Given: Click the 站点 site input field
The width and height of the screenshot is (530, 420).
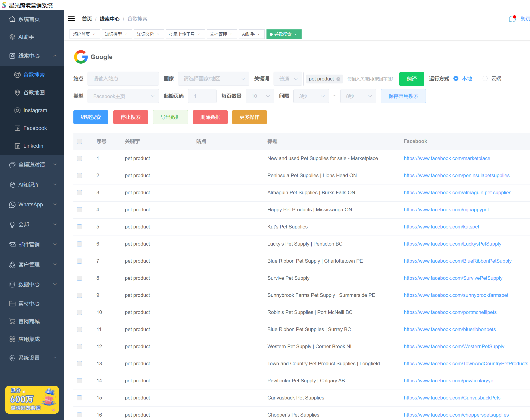Looking at the screenshot, I should click(x=123, y=79).
